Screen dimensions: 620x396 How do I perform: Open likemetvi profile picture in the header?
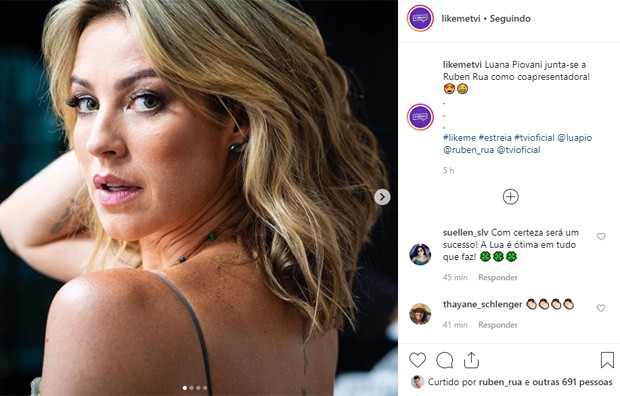point(420,18)
